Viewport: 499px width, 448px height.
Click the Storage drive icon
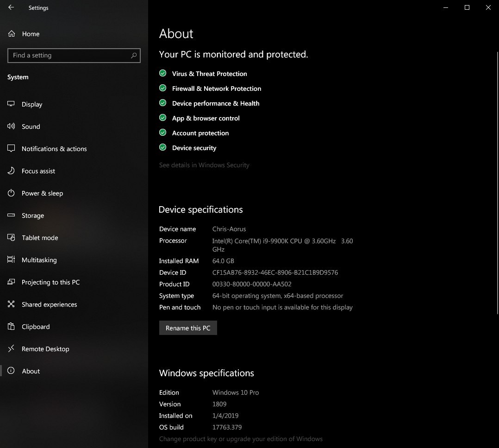[x=11, y=215]
